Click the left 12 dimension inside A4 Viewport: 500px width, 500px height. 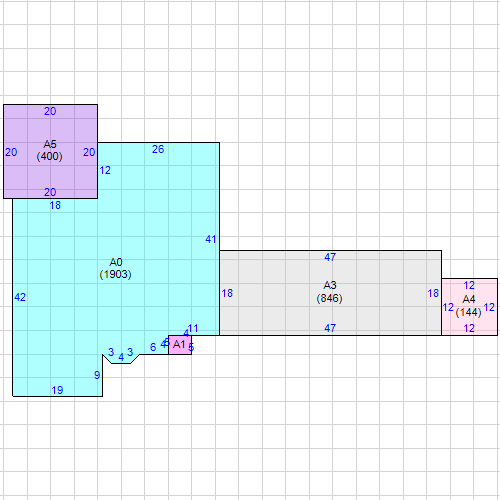coord(448,307)
